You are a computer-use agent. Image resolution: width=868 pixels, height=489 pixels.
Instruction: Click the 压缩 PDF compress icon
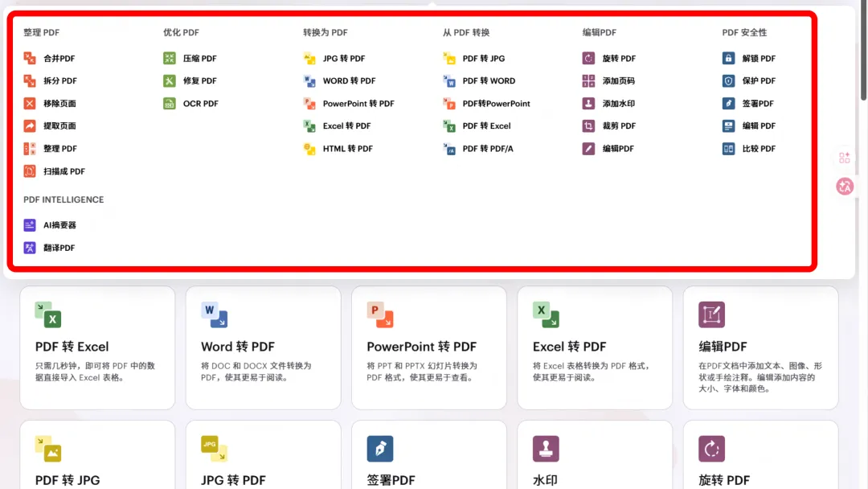pos(170,58)
